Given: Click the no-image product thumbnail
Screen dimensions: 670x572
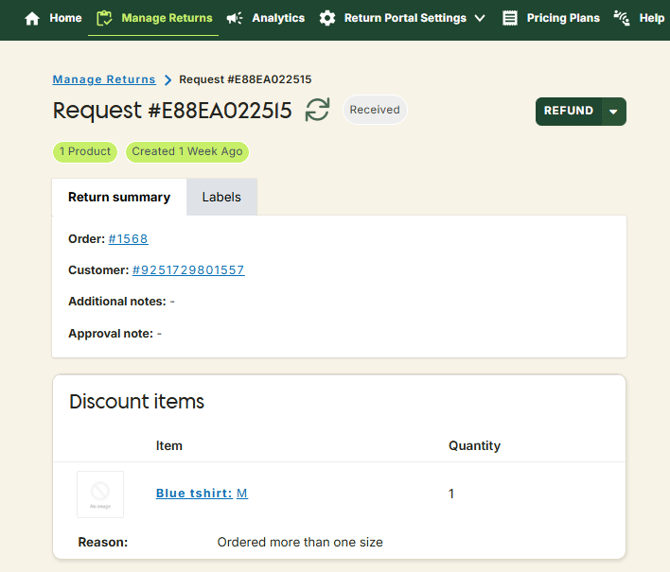Looking at the screenshot, I should tap(100, 494).
